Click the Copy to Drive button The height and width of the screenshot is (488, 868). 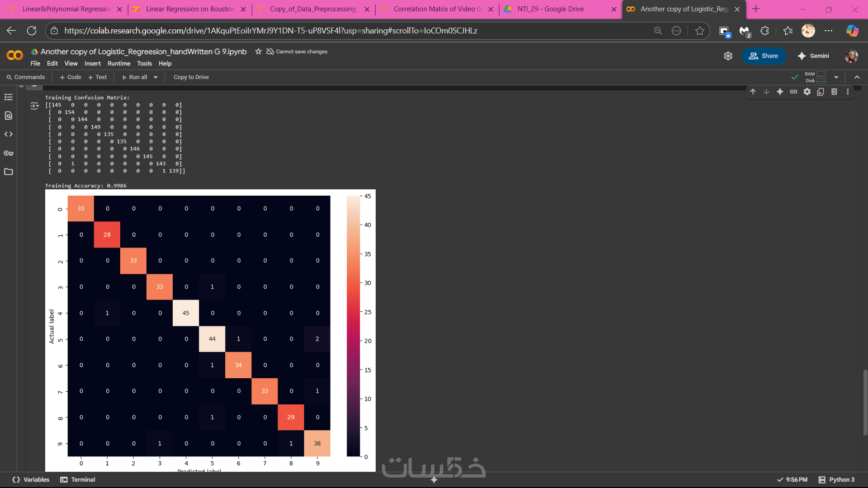pos(191,77)
